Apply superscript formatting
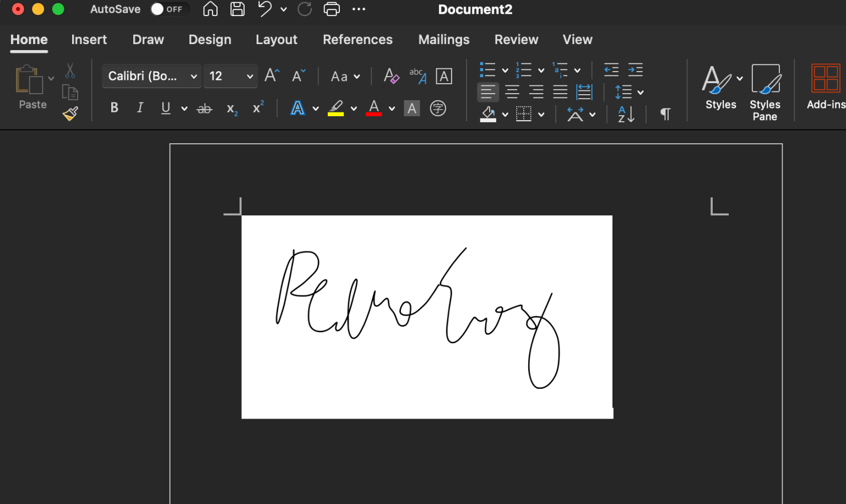 (x=257, y=108)
